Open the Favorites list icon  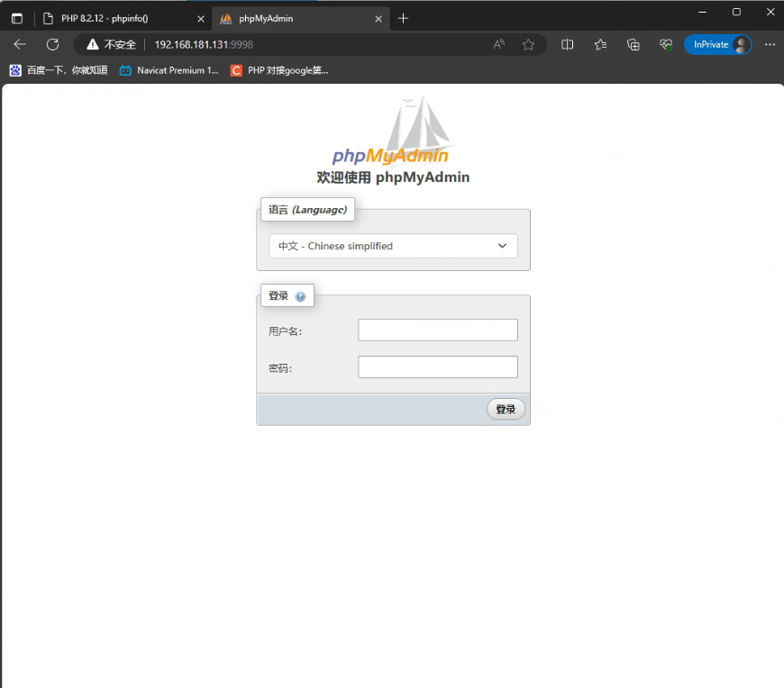tap(600, 44)
